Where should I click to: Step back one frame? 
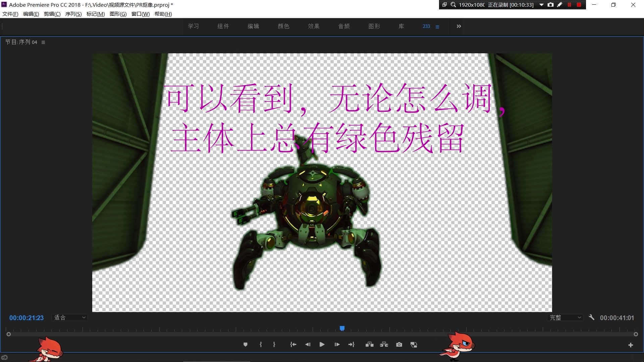click(x=308, y=345)
